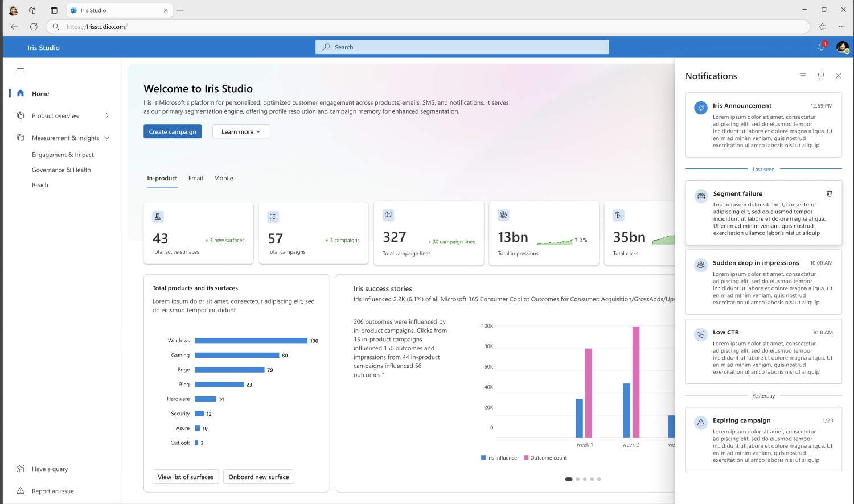This screenshot has height=504, width=854.
Task: Click the browser workspaces icon
Action: [33, 10]
